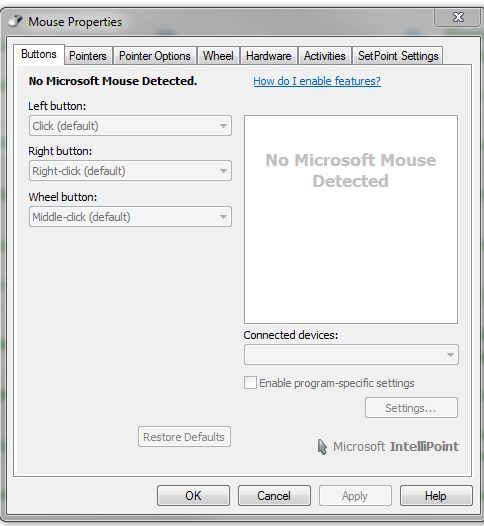
Task: Select the Buttons tab
Action: point(39,54)
